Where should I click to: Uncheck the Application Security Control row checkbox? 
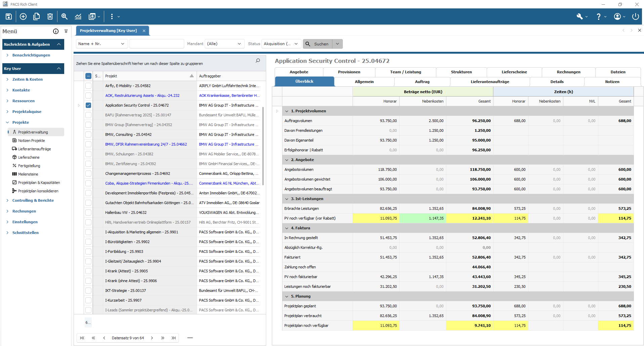88,105
